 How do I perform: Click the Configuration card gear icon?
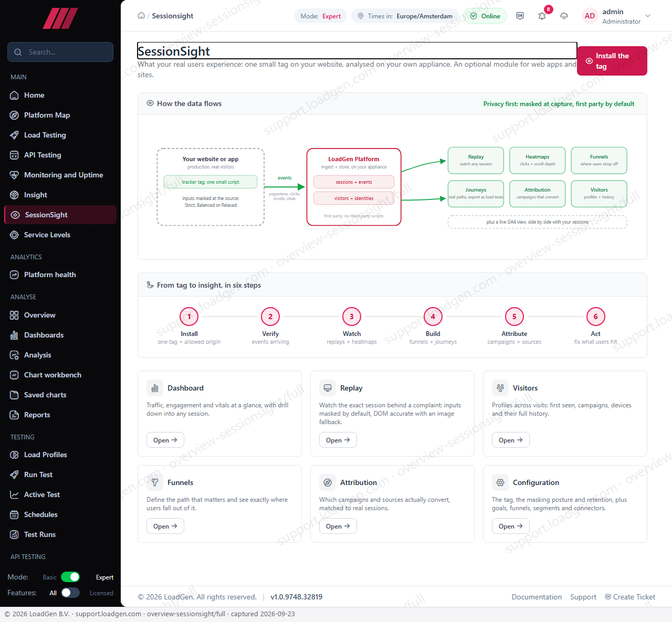500,482
